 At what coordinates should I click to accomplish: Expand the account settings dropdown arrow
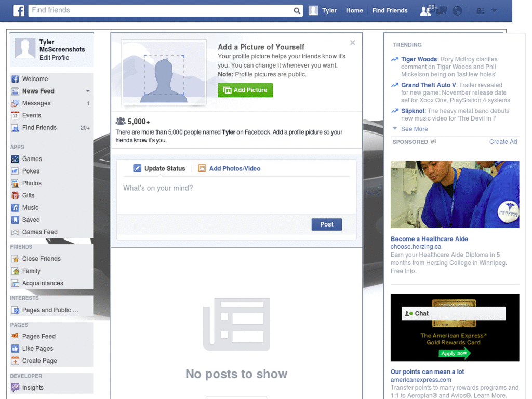(x=495, y=11)
